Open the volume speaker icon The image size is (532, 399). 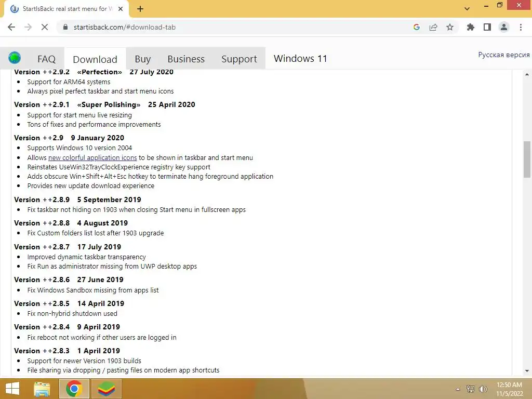(x=483, y=389)
